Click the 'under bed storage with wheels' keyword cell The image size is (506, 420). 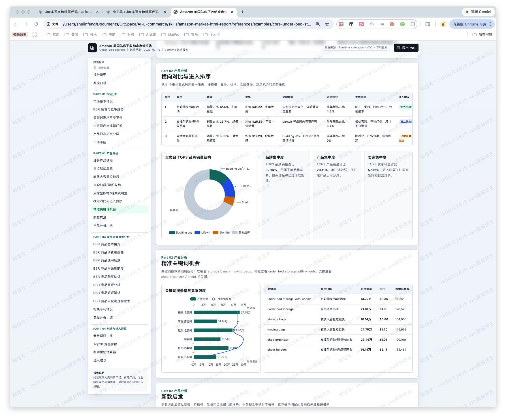(x=289, y=299)
